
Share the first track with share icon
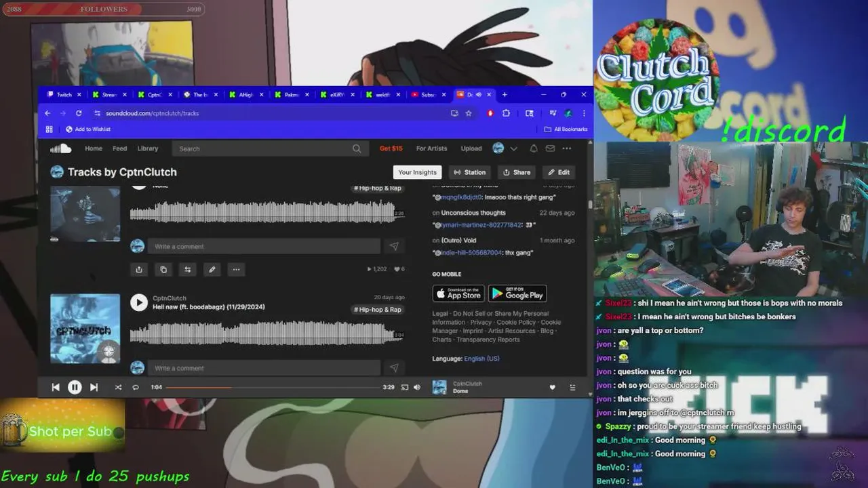pos(139,269)
